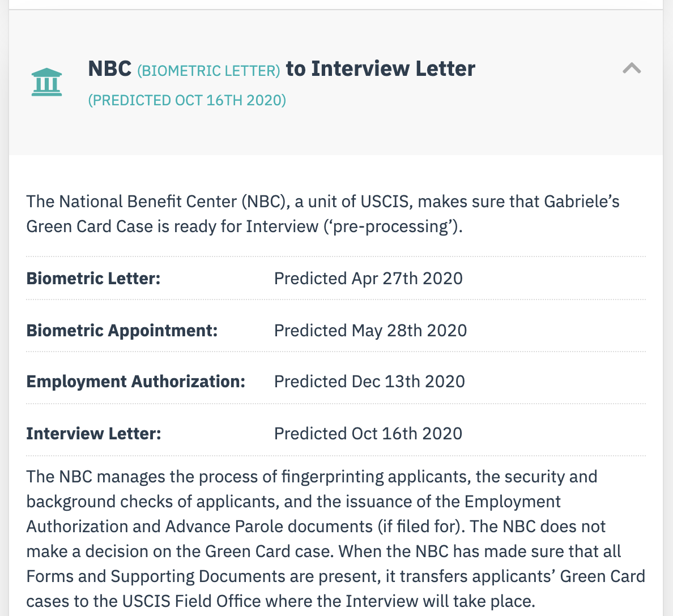Viewport: 673px width, 616px height.
Task: Click Predicted Dec 13th 2020 date
Action: tap(369, 382)
